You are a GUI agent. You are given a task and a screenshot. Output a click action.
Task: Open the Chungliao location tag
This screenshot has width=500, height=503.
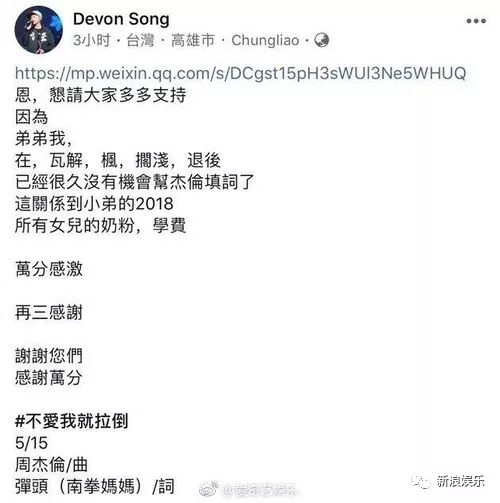coord(265,40)
